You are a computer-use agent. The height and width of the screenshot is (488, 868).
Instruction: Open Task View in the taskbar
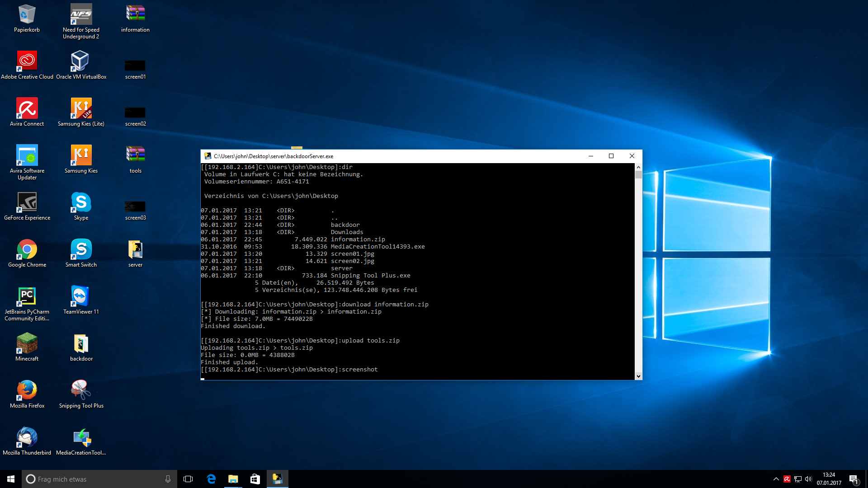pyautogui.click(x=188, y=479)
